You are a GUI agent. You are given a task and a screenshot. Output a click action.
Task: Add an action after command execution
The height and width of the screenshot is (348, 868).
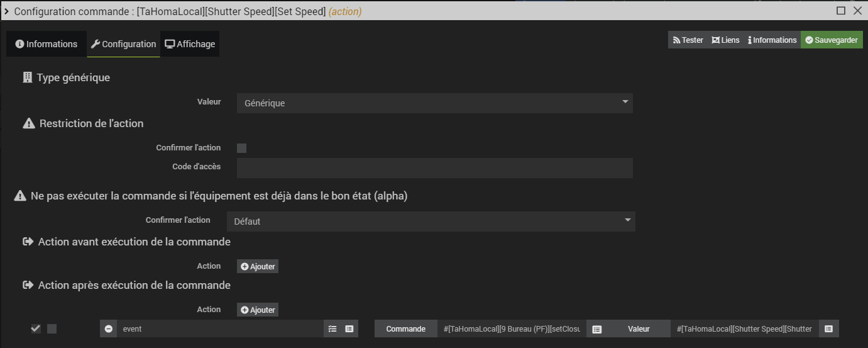pos(258,310)
